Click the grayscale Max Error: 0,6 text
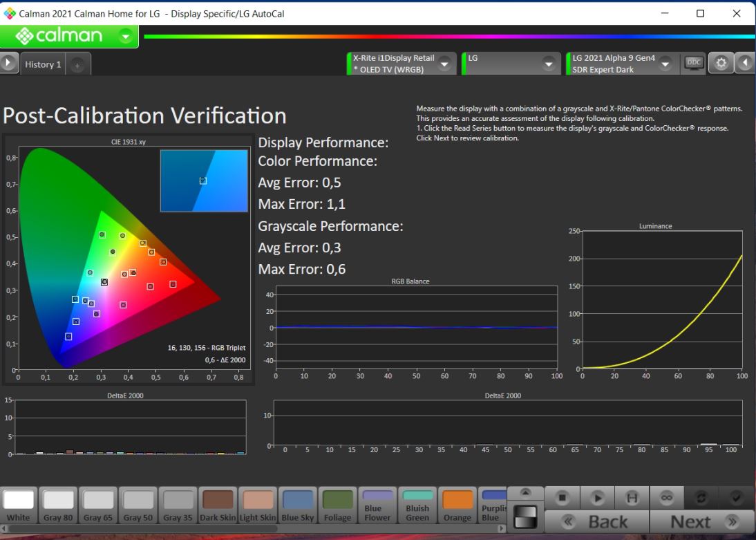 tap(302, 269)
